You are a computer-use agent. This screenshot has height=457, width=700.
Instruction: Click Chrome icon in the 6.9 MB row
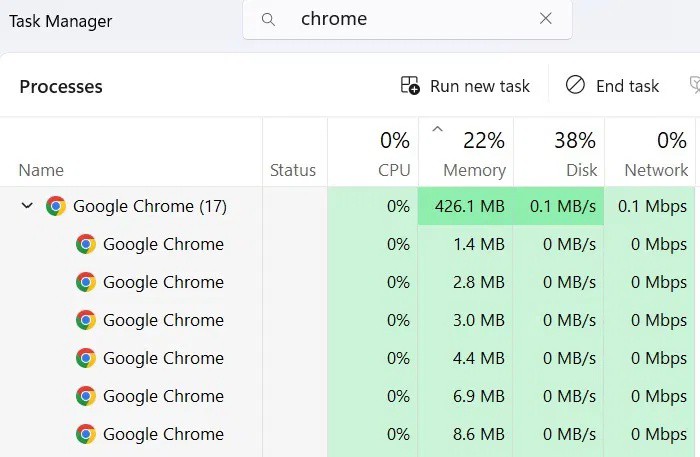pos(86,396)
